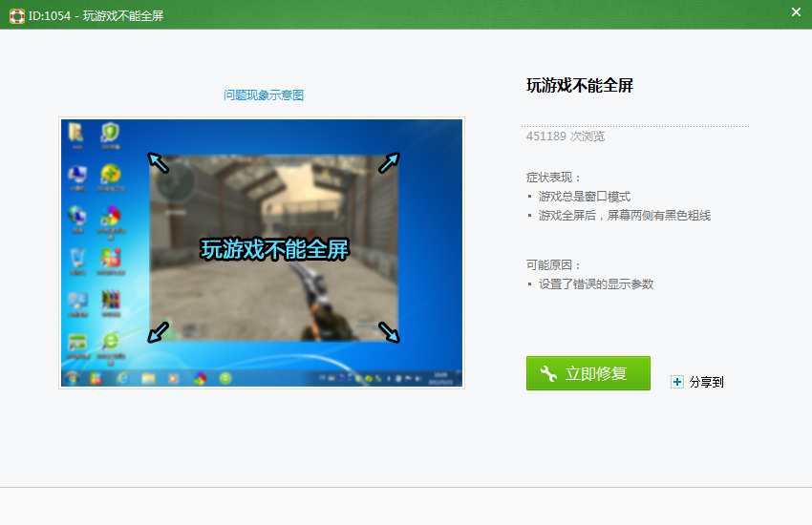Click Internet Explorer icon in illustrated taskbar
Screen dimensions: 812x525
click(x=121, y=378)
